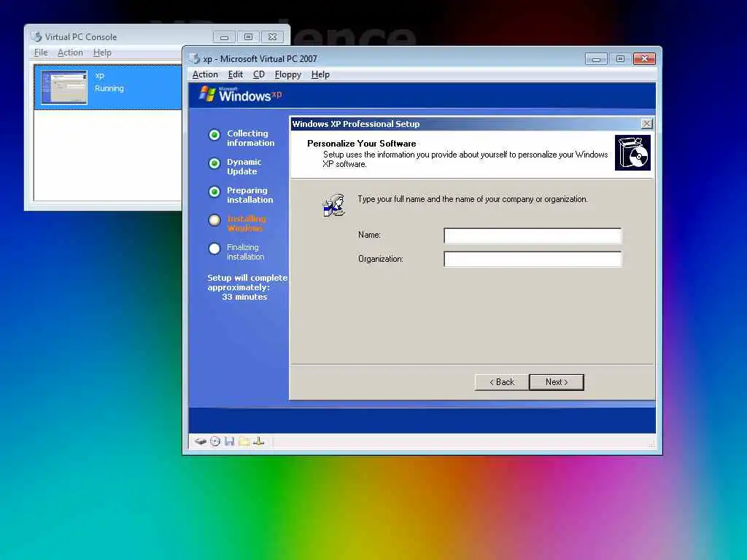Close the Windows XP Professional Setup dialog
Viewport: 747px width, 560px height.
(646, 124)
